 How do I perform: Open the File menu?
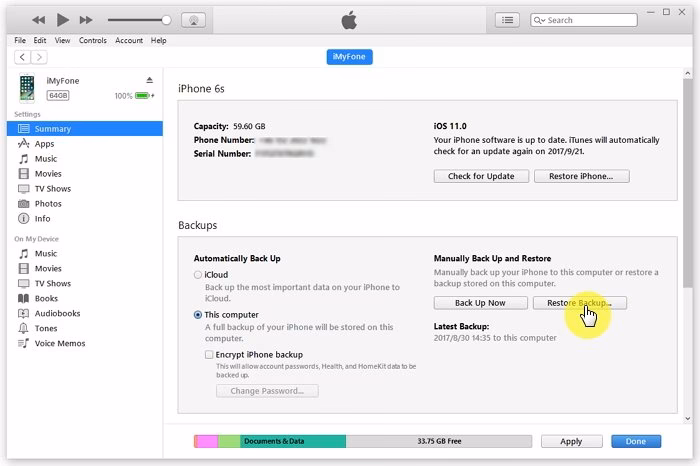[19, 41]
